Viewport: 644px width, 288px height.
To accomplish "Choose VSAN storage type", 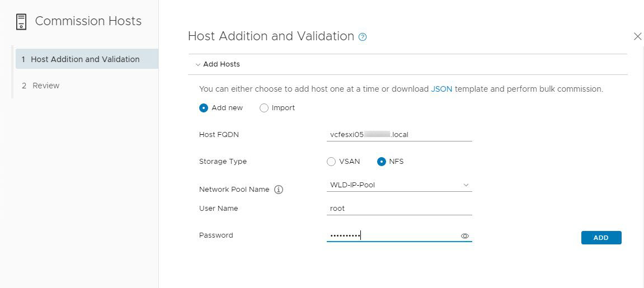I will pyautogui.click(x=331, y=162).
